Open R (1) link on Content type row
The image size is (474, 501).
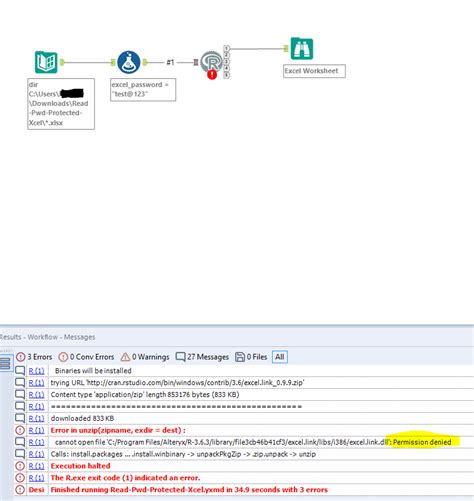pyautogui.click(x=36, y=395)
